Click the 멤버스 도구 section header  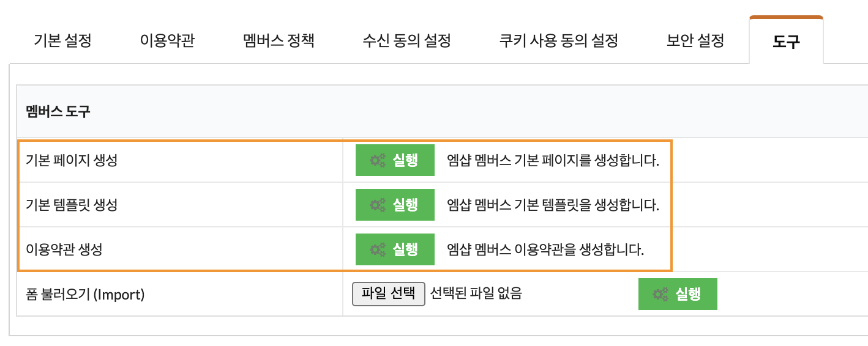(x=58, y=112)
